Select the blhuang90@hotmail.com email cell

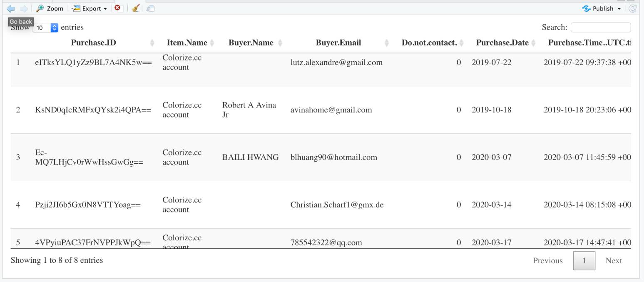tap(334, 157)
